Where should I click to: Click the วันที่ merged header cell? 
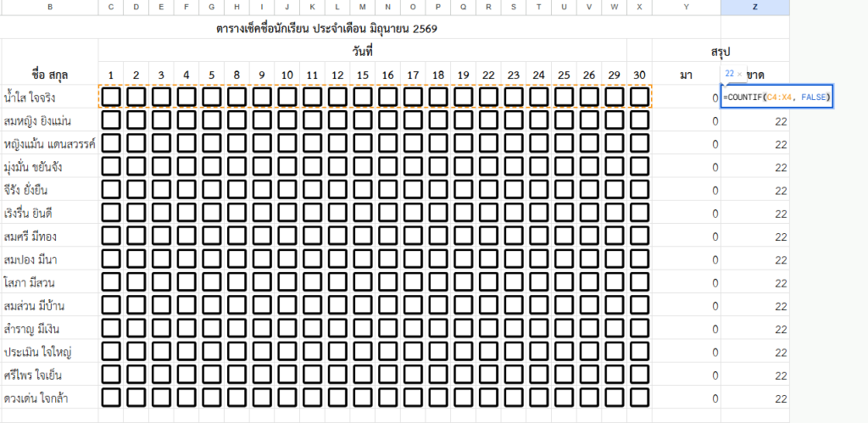[x=363, y=52]
